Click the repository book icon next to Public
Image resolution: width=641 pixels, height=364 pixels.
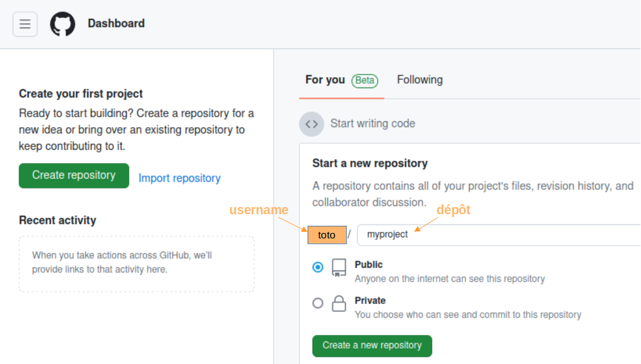tap(338, 268)
